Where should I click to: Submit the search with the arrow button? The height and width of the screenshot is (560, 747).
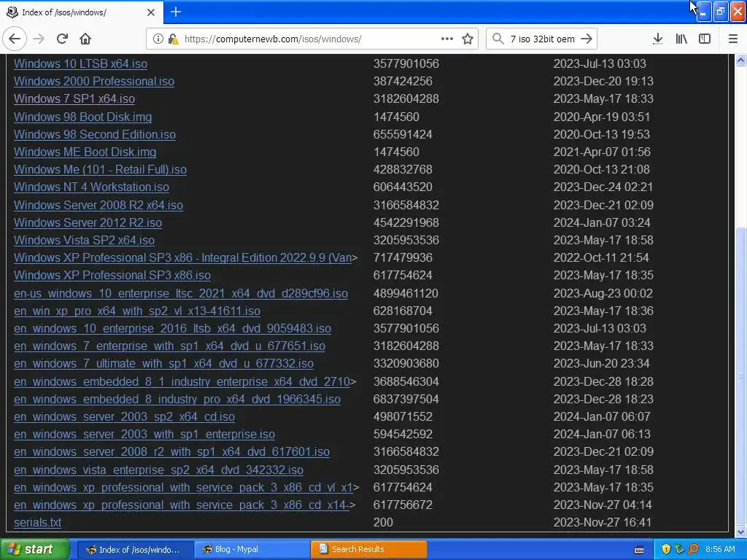coord(587,39)
